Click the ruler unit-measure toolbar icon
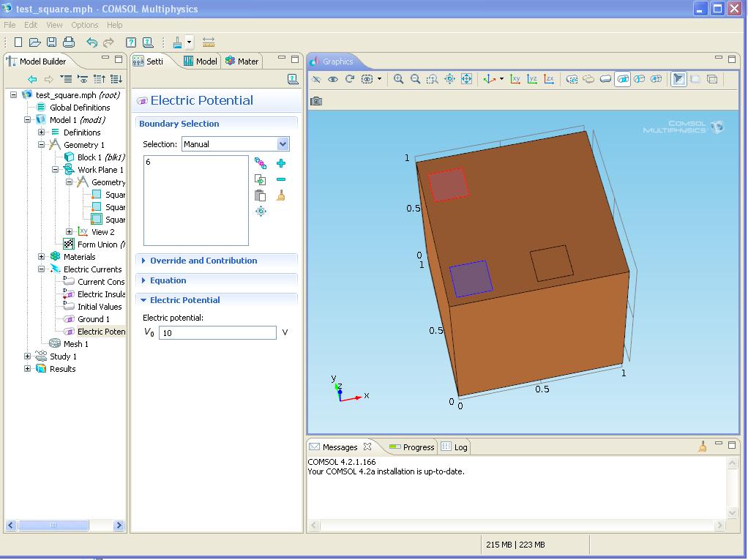The width and height of the screenshot is (748, 560). 209,42
